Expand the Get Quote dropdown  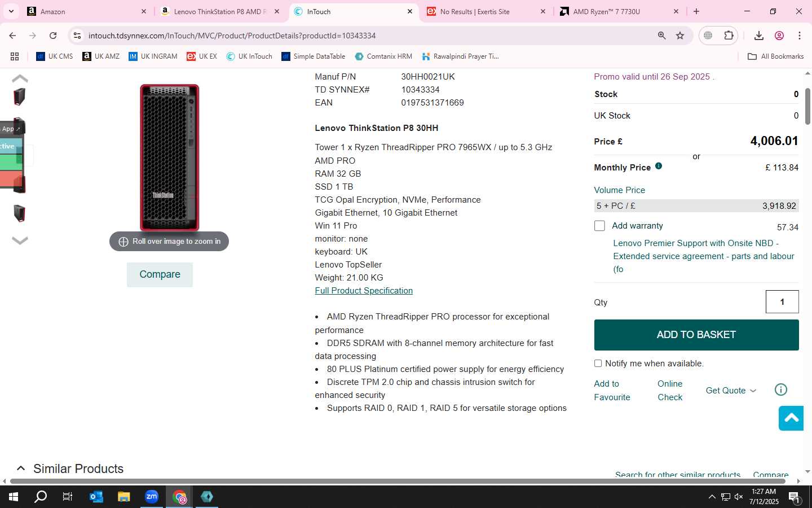731,391
